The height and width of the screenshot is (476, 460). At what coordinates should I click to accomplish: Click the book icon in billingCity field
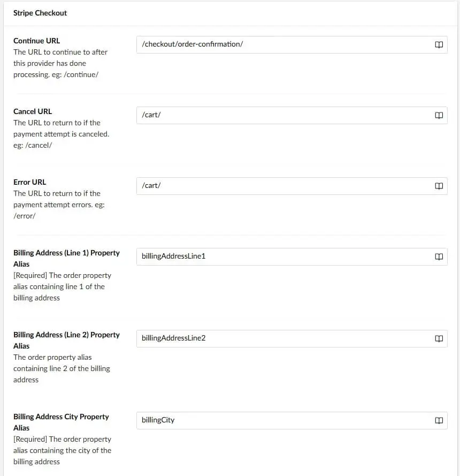(439, 421)
